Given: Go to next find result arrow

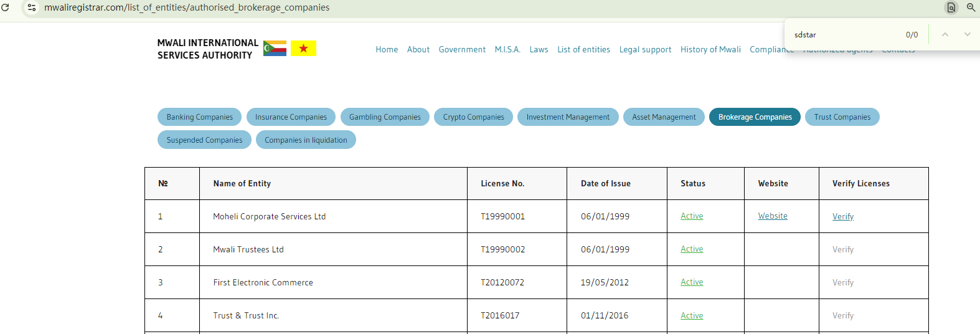Looking at the screenshot, I should tap(968, 34).
